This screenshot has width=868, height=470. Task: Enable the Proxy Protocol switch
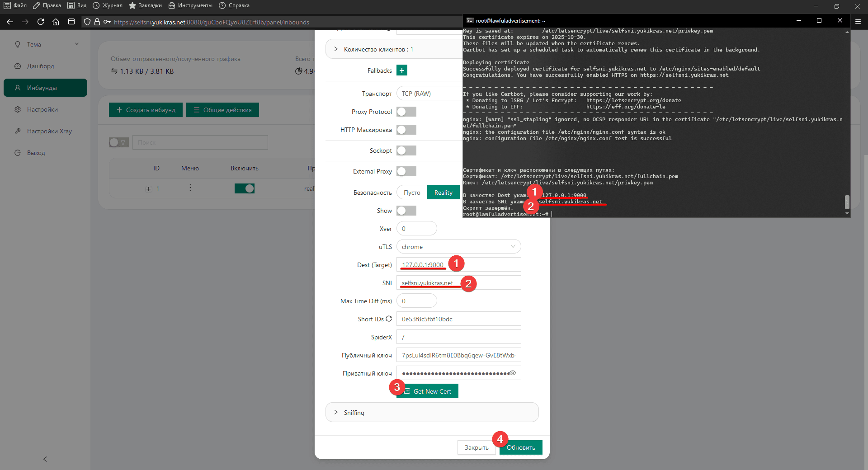pyautogui.click(x=406, y=112)
